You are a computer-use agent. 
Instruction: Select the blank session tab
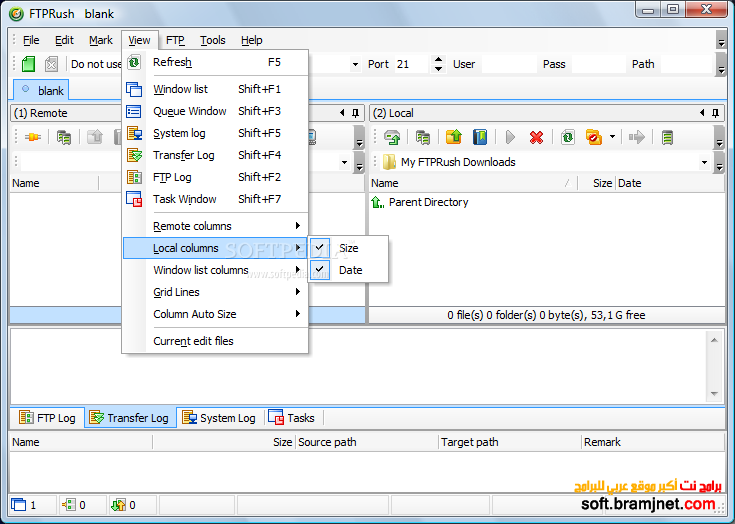coord(42,90)
